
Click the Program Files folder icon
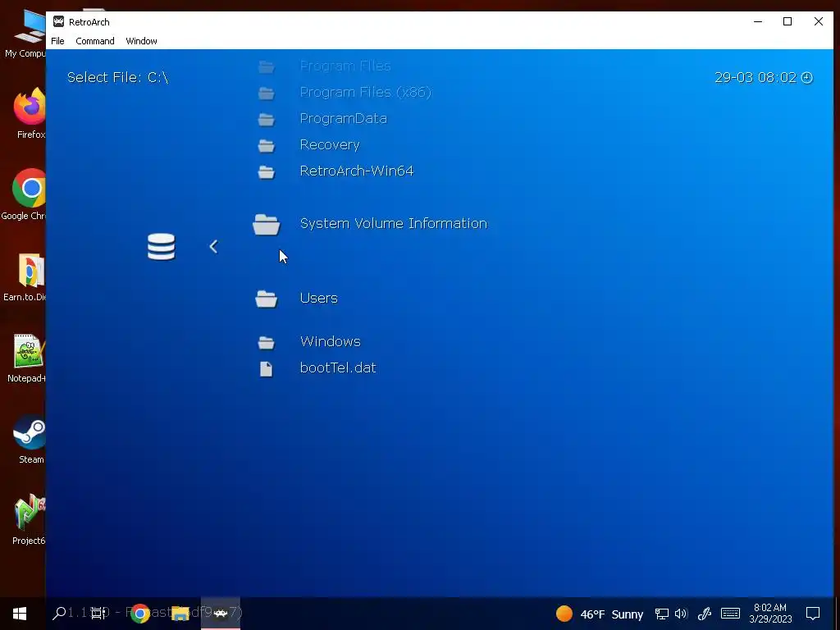[267, 66]
